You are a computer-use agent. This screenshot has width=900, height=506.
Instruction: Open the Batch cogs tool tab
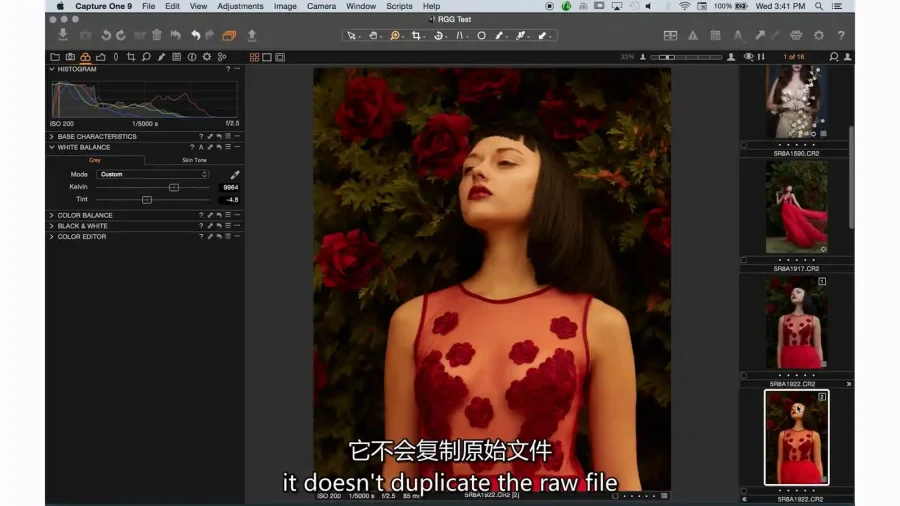(x=222, y=57)
